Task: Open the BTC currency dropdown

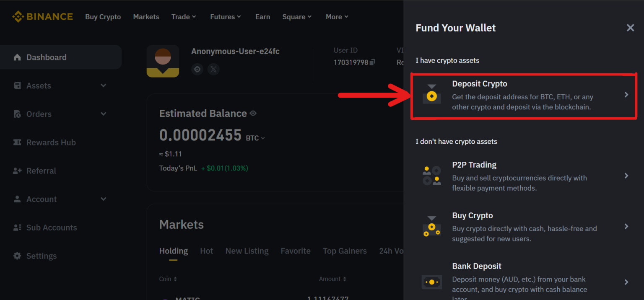Action: (x=255, y=137)
